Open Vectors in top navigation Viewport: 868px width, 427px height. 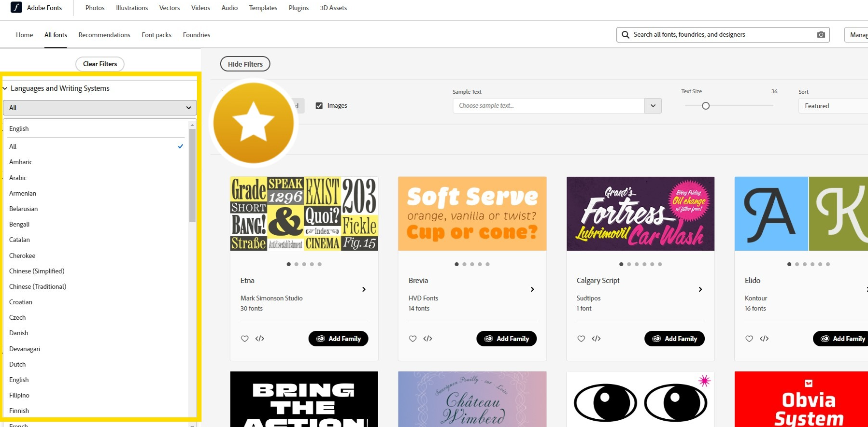tap(170, 8)
